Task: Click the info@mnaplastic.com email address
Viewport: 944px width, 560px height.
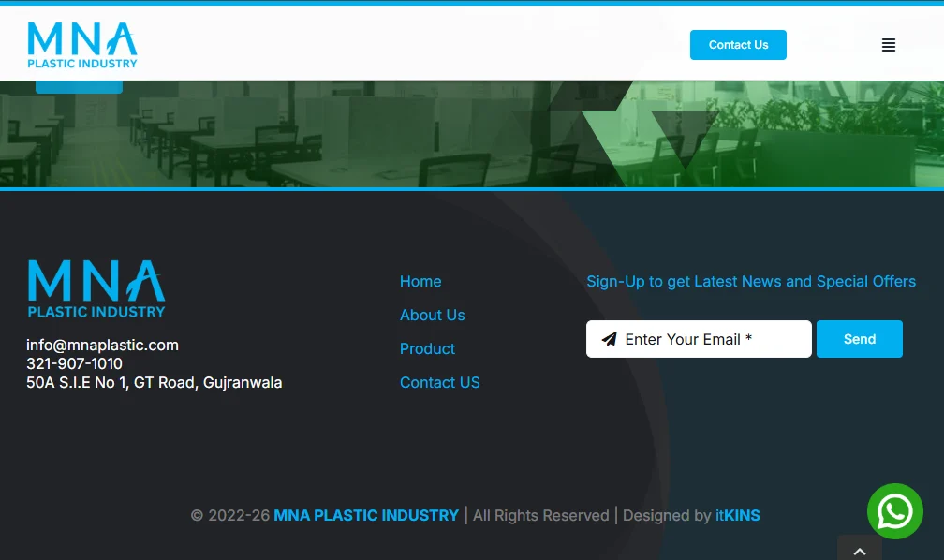Action: point(102,345)
